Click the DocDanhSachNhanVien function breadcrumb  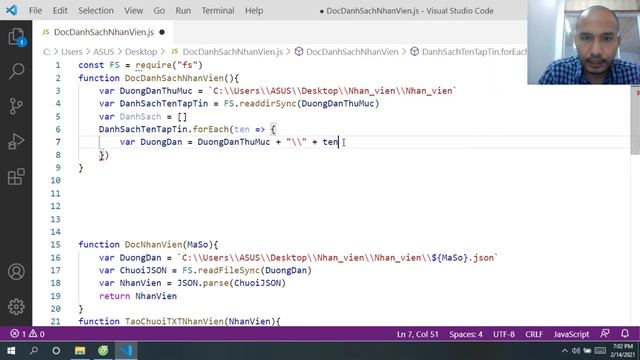352,52
